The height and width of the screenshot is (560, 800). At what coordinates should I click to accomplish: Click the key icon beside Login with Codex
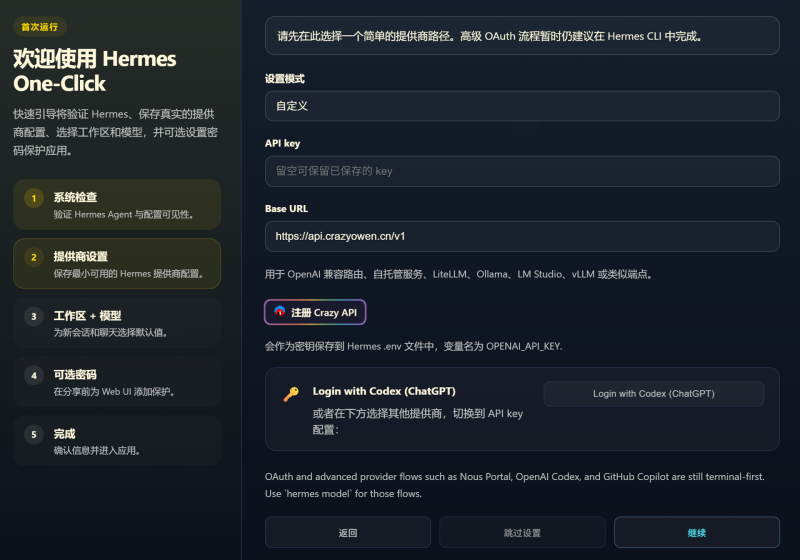click(291, 394)
